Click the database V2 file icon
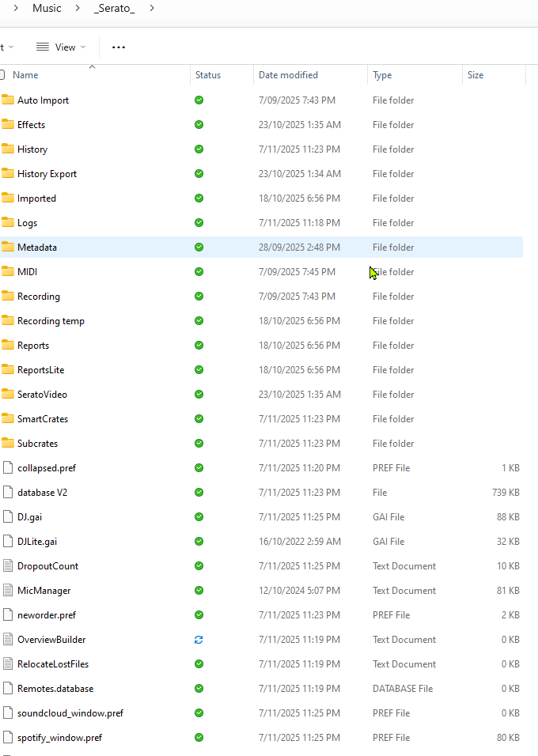This screenshot has width=538, height=756. (x=8, y=493)
